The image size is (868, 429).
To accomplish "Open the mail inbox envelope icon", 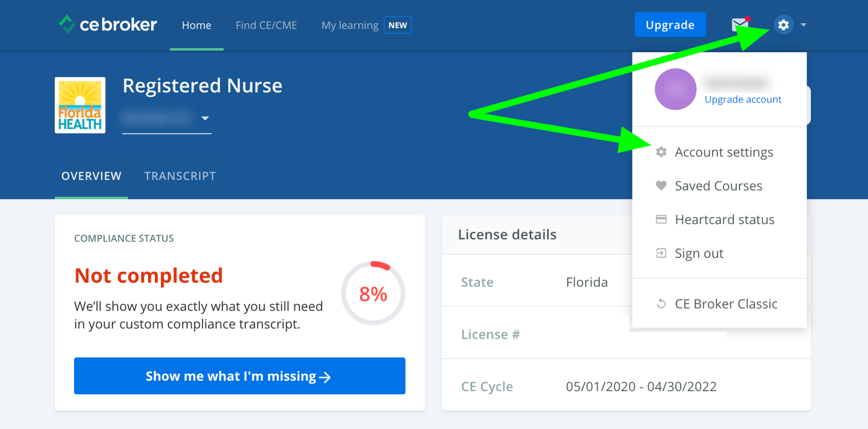I will tap(740, 24).
